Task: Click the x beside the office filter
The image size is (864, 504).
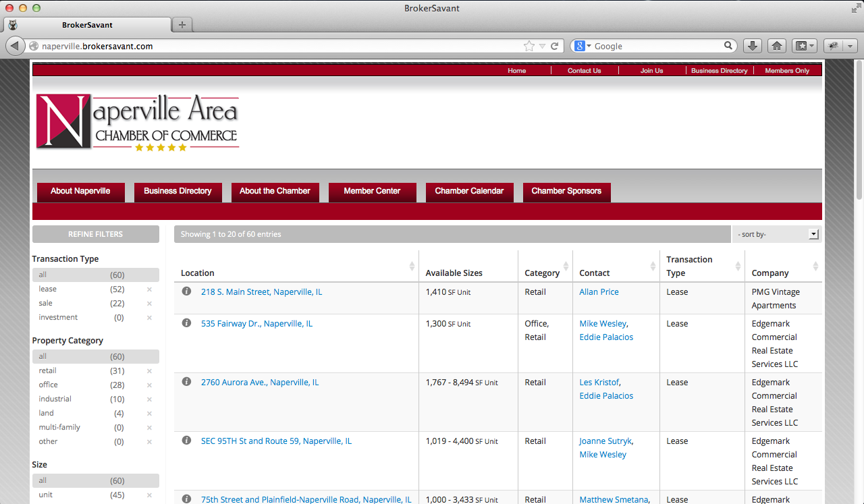Action: click(x=150, y=385)
